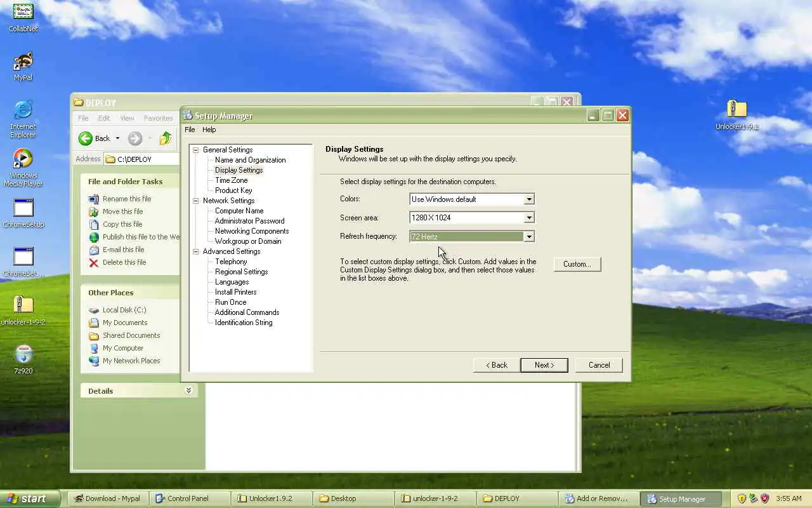
Task: Open the File menu in Setup Manager
Action: (190, 130)
